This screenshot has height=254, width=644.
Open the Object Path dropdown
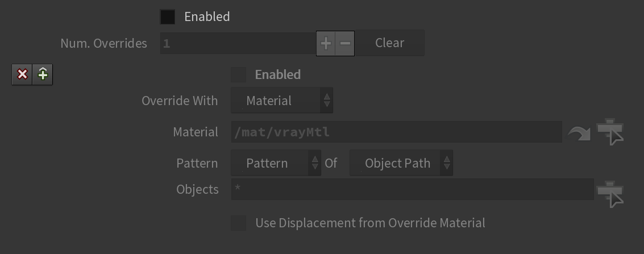[401, 163]
